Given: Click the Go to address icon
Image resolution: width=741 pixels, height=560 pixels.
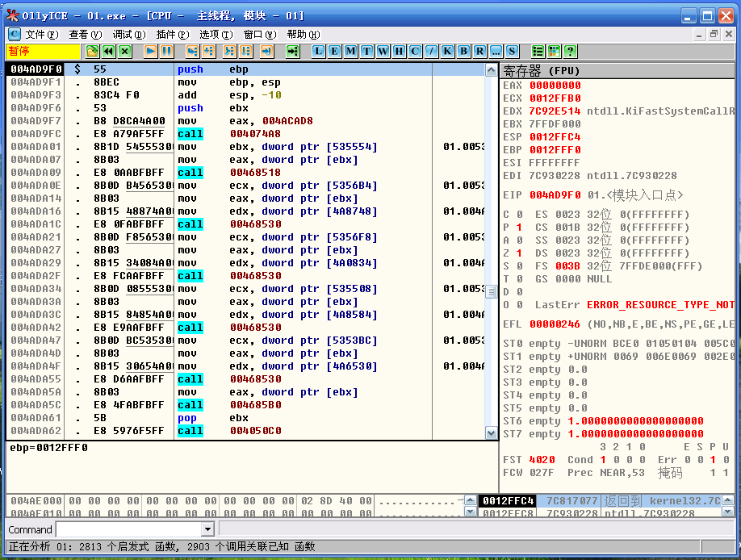Looking at the screenshot, I should [x=292, y=51].
